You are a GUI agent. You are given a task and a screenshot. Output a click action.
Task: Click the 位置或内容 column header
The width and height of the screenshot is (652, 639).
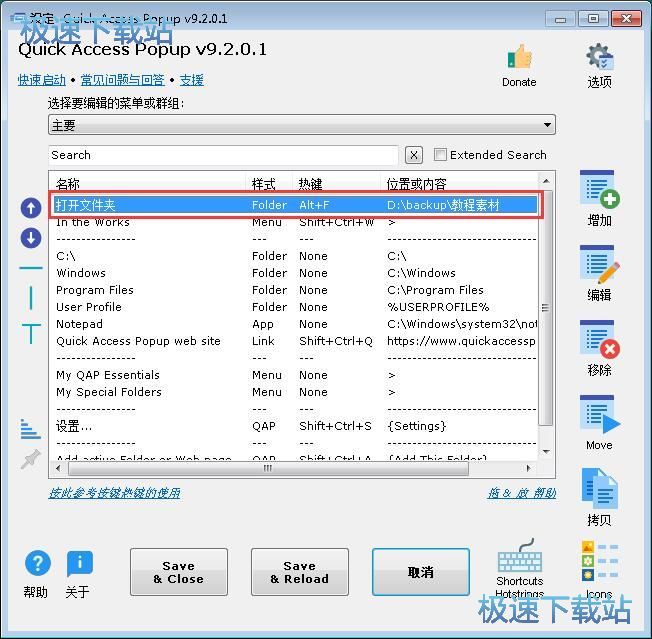click(459, 183)
